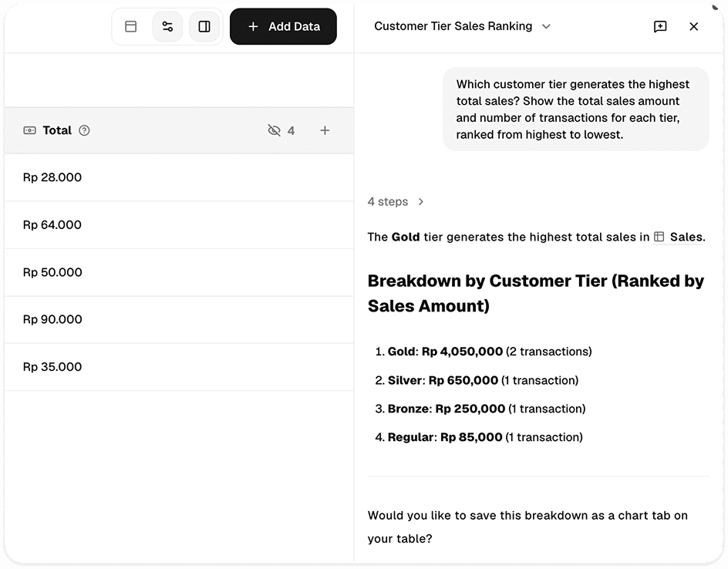
Task: Close the chat panel
Action: coord(693,26)
